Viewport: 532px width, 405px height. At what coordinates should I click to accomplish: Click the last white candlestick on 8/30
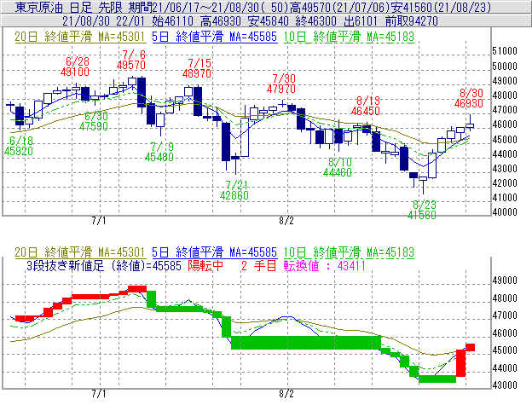470,126
